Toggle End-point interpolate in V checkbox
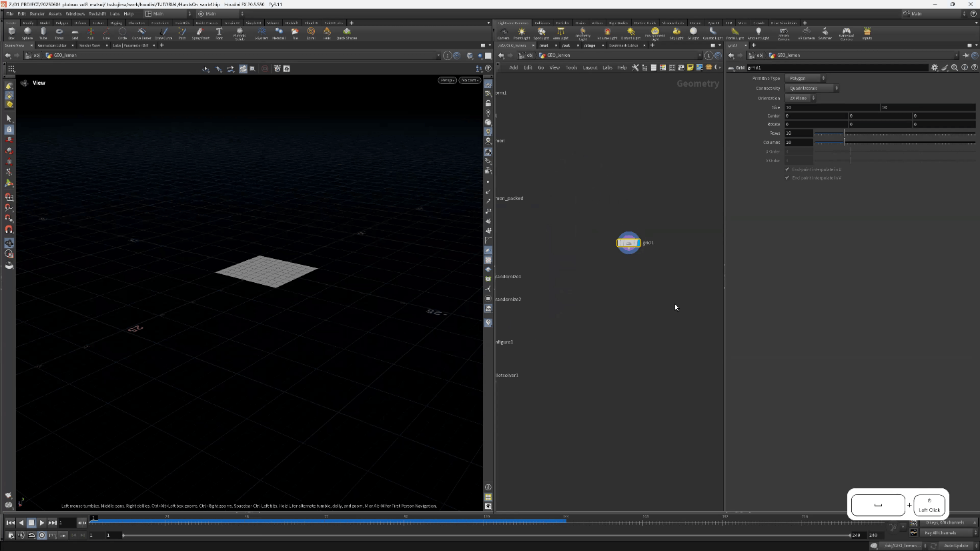 click(x=787, y=178)
